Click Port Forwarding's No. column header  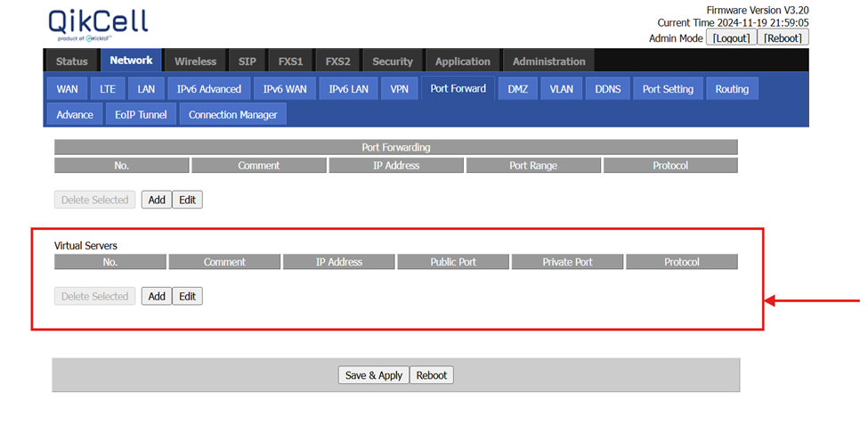pos(121,166)
